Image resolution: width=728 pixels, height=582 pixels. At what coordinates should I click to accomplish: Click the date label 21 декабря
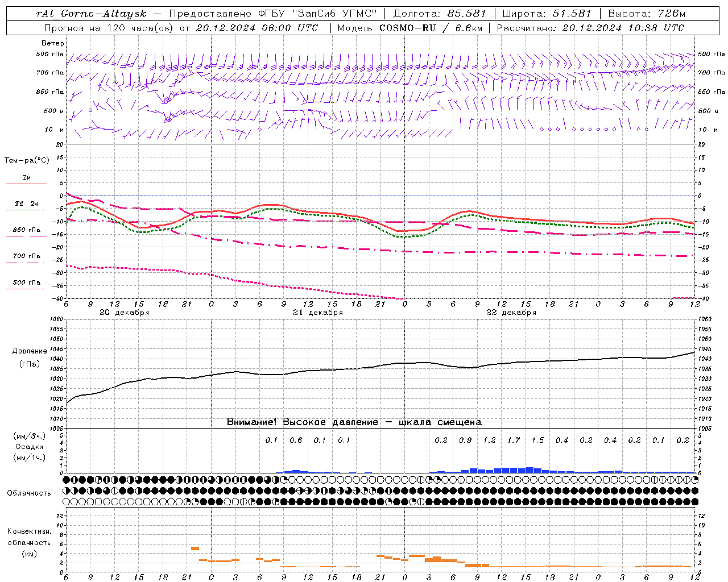[x=318, y=313]
